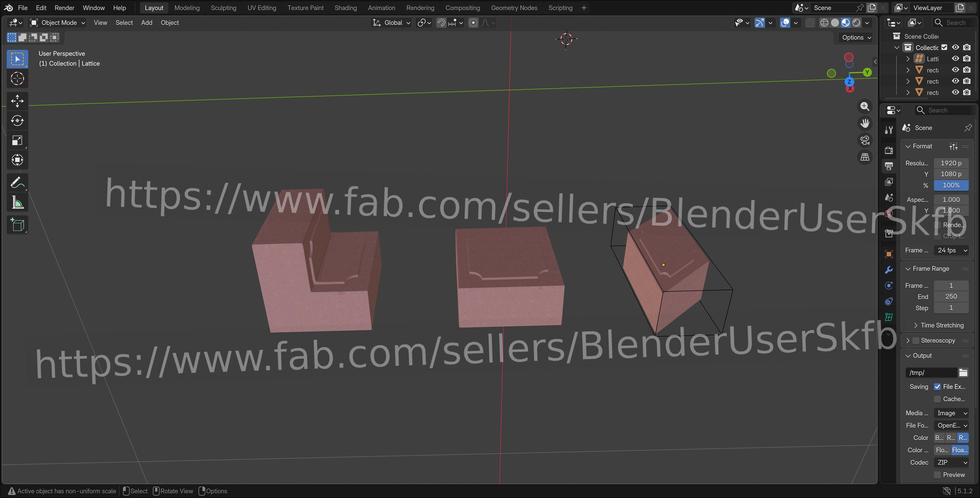The height and width of the screenshot is (498, 980).
Task: Activate the Transform tool
Action: (17, 160)
